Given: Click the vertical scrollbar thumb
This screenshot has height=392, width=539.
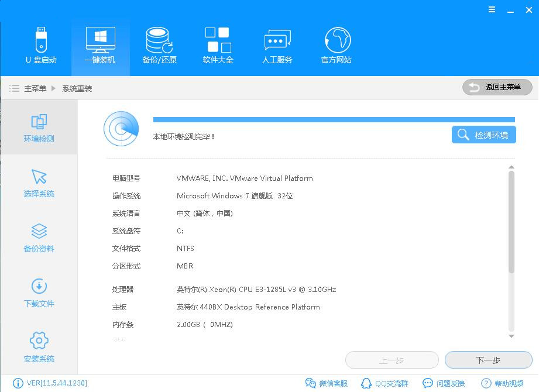Looking at the screenshot, I should click(511, 222).
